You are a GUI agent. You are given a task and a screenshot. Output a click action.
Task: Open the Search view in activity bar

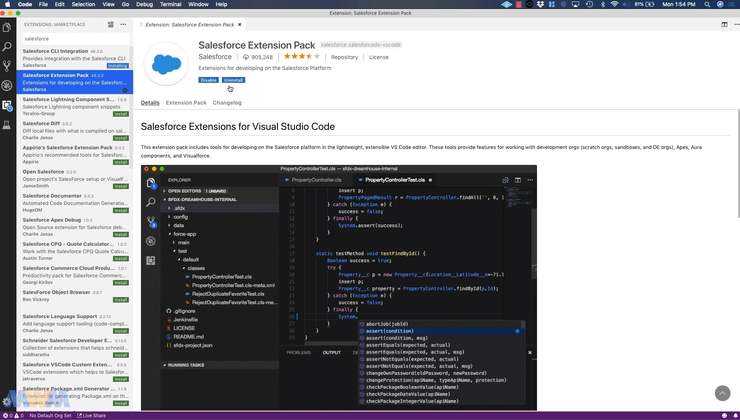click(x=7, y=47)
